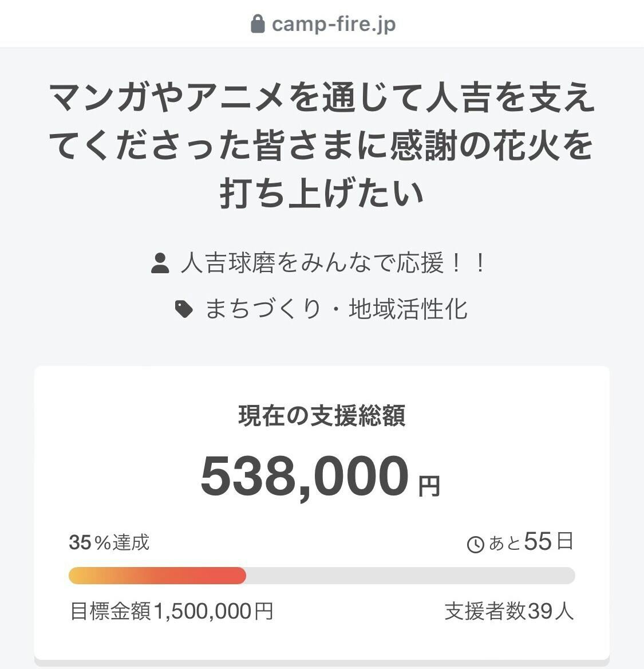644x669 pixels.
Task: Click the 円 symbol after 538,000
Action: click(429, 486)
